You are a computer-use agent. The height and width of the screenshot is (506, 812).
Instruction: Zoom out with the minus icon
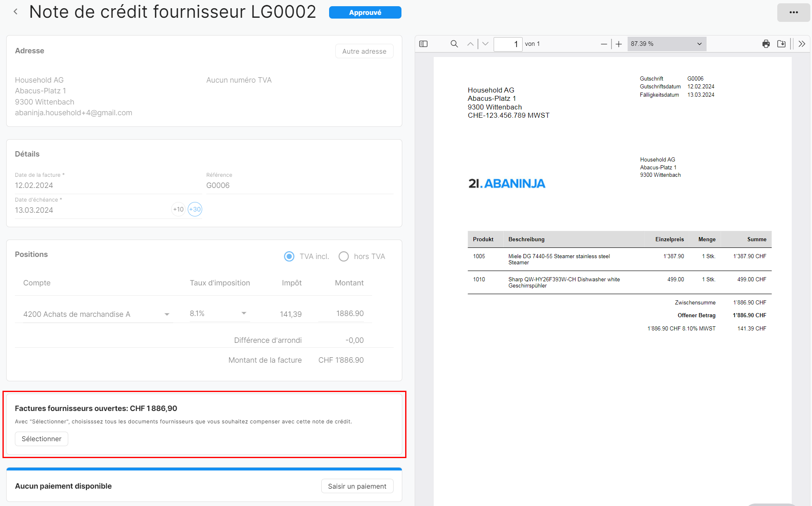point(604,44)
